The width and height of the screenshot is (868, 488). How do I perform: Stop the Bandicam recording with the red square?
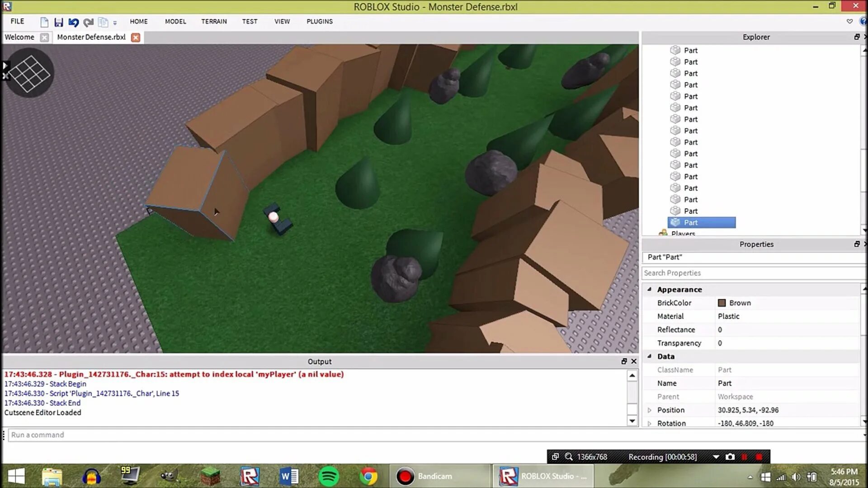pos(759,457)
